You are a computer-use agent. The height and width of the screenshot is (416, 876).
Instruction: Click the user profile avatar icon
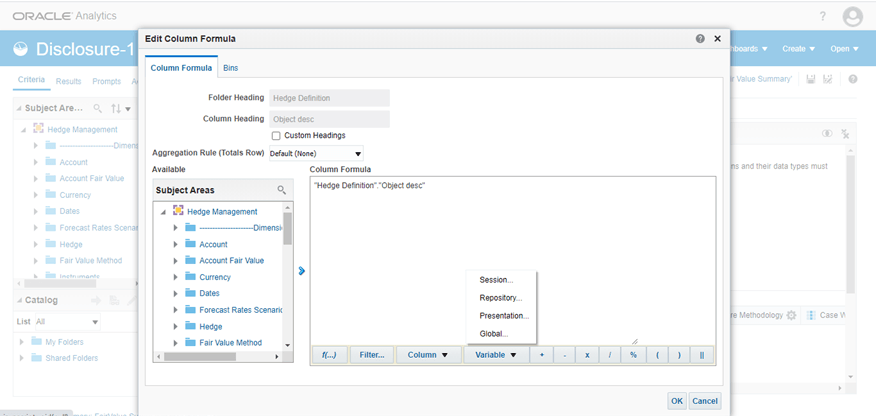tap(853, 17)
